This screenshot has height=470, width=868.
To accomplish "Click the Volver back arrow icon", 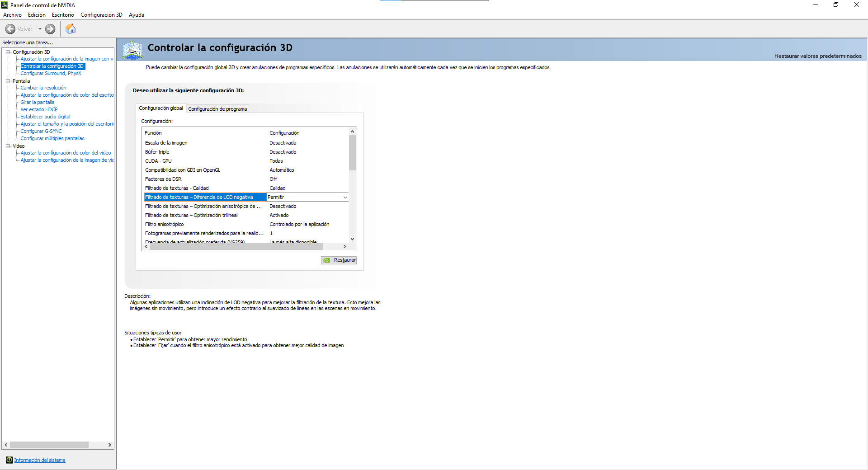I will [10, 29].
